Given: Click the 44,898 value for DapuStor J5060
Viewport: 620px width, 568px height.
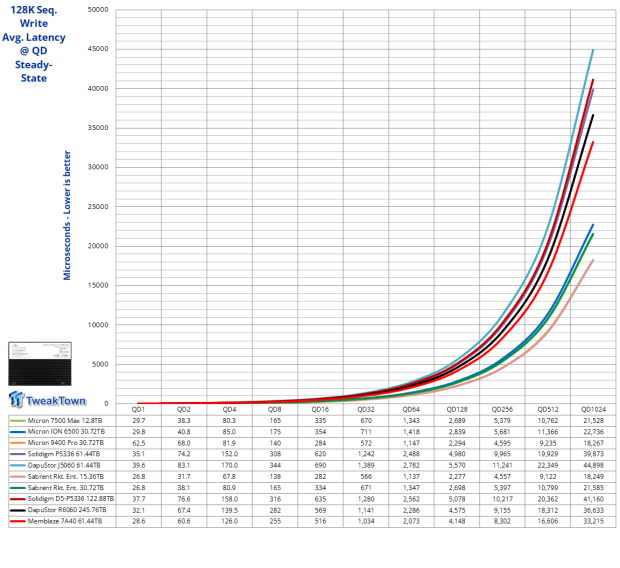Looking at the screenshot, I should (593, 465).
